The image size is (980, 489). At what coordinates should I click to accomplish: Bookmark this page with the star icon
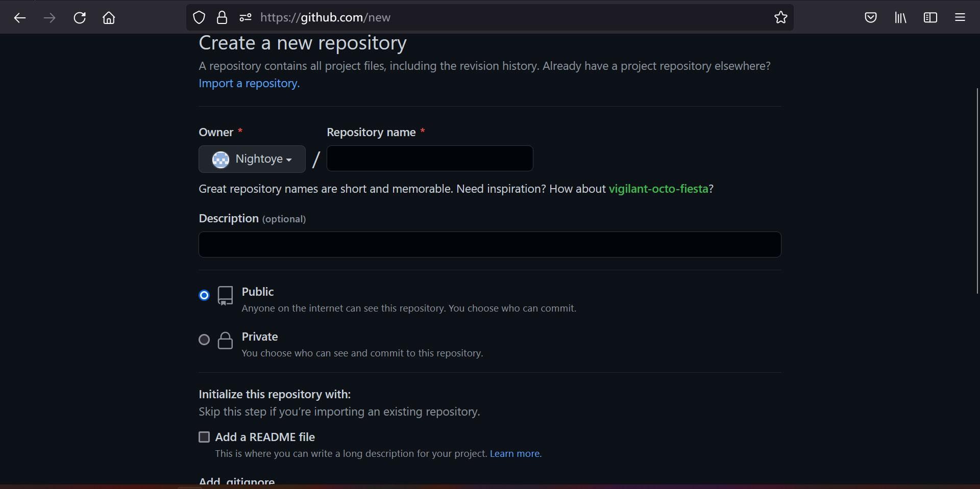coord(780,17)
